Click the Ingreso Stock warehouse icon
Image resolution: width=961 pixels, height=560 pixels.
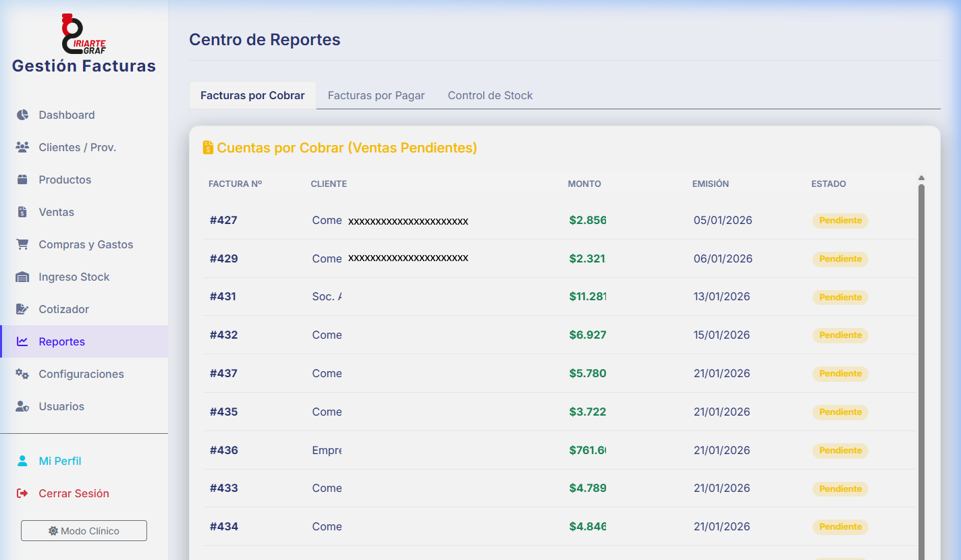[22, 277]
